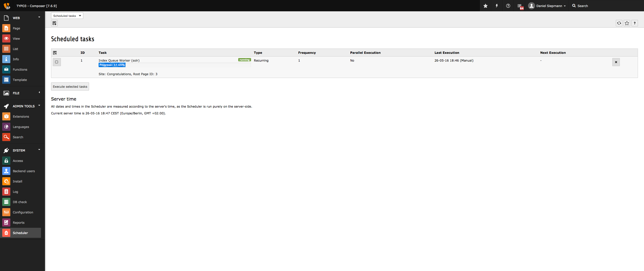The image size is (644, 271).
Task: Open the context help question mark button
Action: tap(634, 23)
